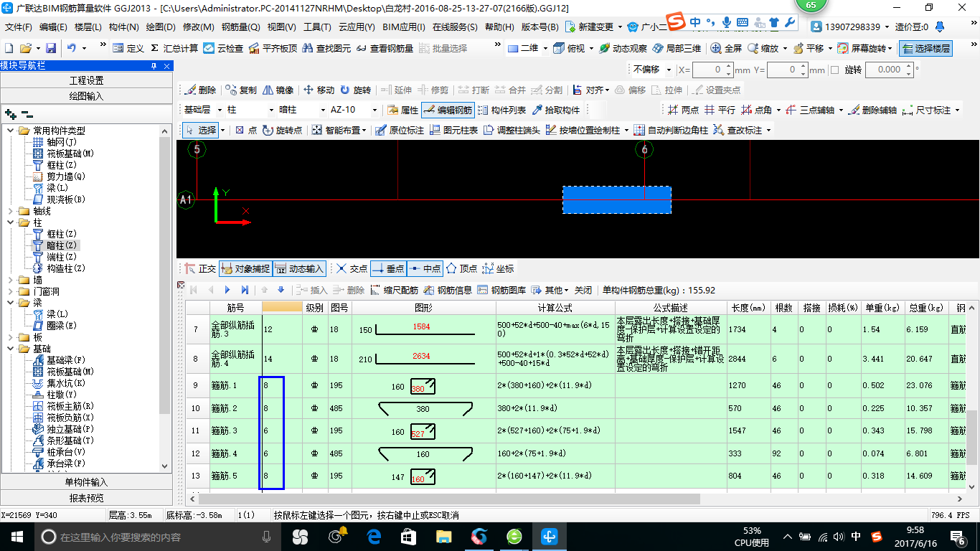Open the 工具(T) menu
The width and height of the screenshot is (980, 551).
click(317, 27)
